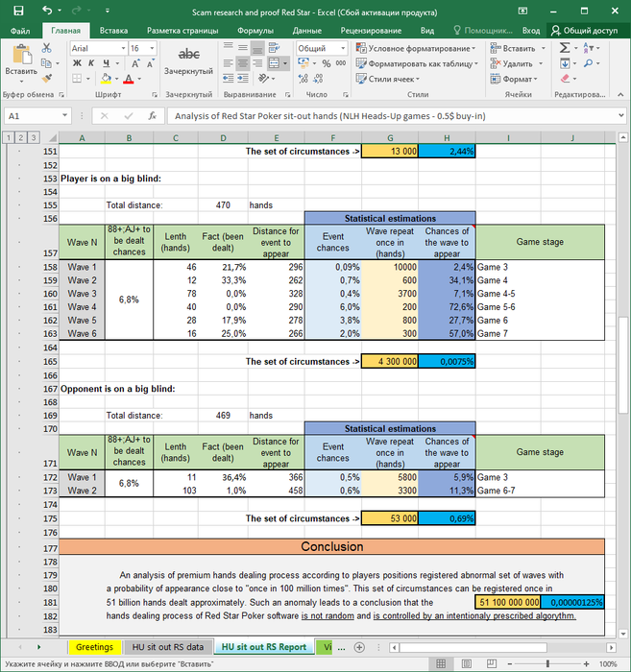Click the text Orientation icon
Viewport: 631px width, 672px height.
point(263,79)
